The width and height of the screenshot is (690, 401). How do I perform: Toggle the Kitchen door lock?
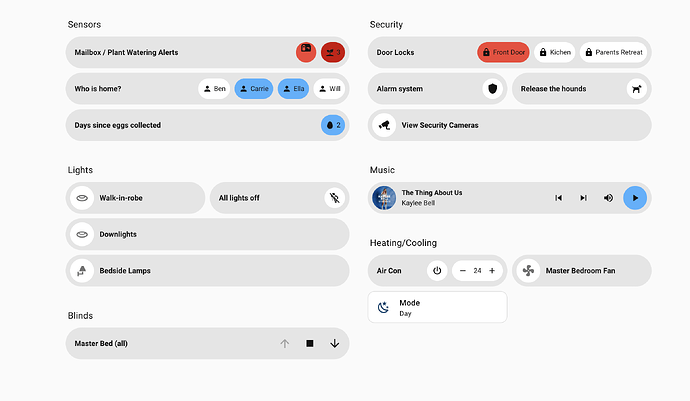[x=554, y=52]
